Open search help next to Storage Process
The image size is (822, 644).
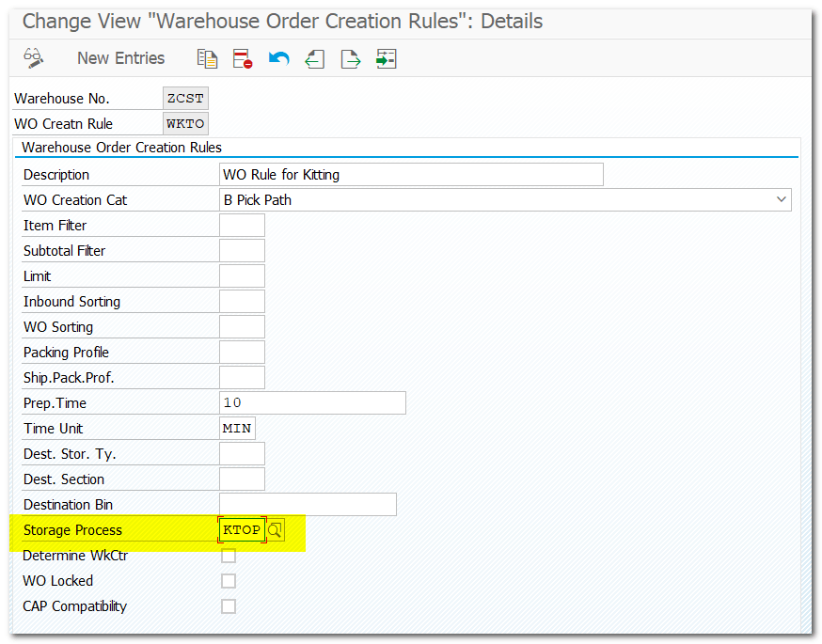pos(275,530)
